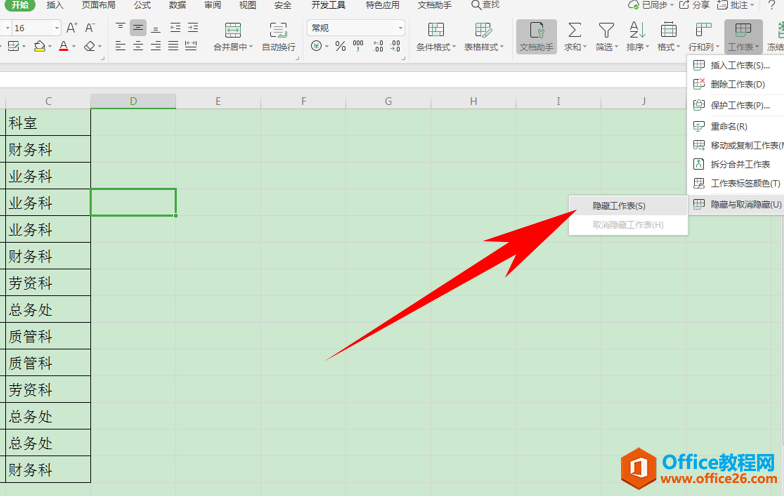Switch to the 公式 tab

coord(142,5)
